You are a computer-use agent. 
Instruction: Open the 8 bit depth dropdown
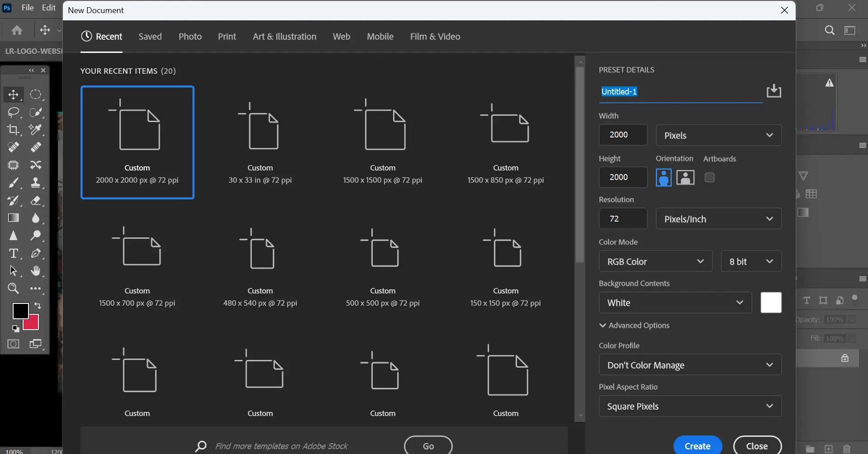point(751,261)
